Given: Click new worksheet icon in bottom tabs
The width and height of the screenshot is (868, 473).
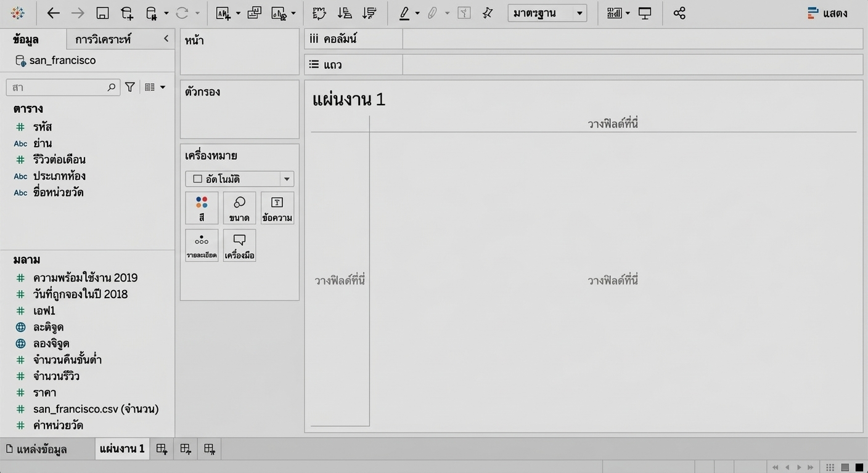Looking at the screenshot, I should tap(162, 449).
